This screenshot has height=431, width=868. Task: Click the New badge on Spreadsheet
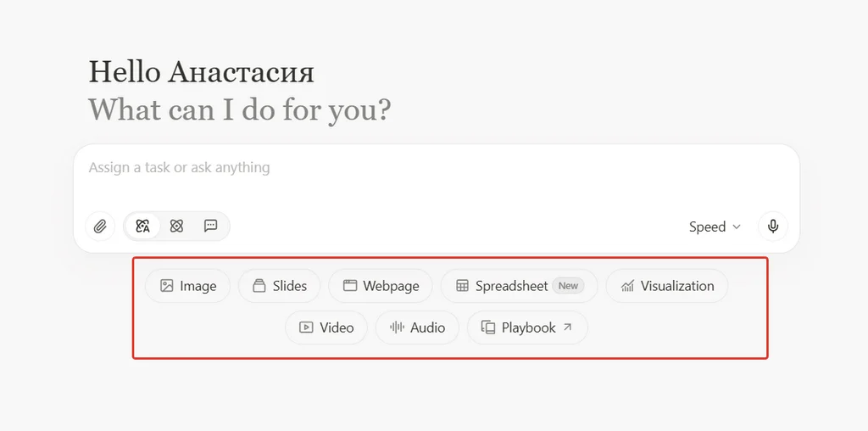tap(568, 286)
